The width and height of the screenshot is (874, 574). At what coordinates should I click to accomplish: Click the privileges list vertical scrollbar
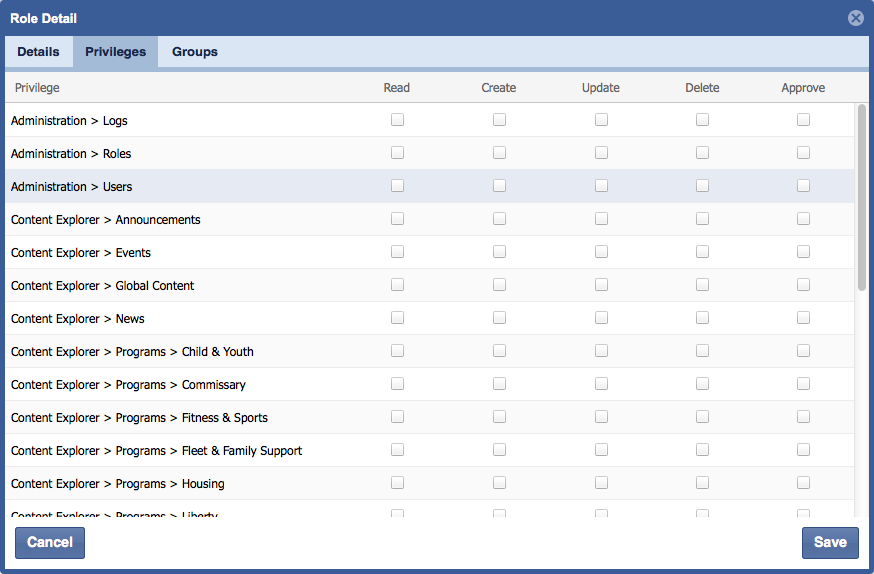pyautogui.click(x=861, y=200)
